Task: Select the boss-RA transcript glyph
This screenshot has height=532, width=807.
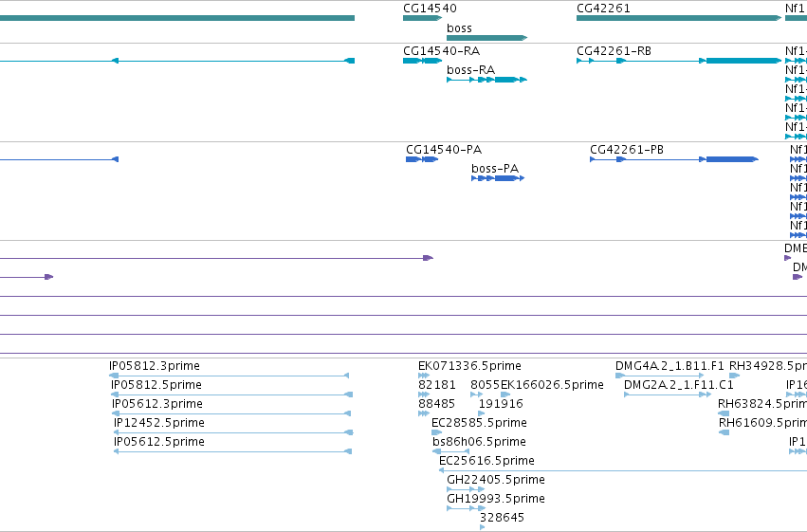Action: (x=486, y=80)
